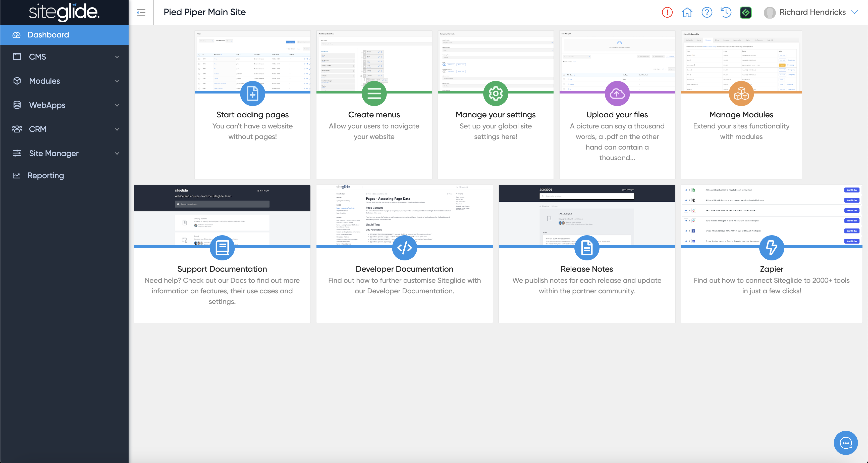Open Reporting from the sidebar
Screen dimensions: 868x463
(45, 175)
